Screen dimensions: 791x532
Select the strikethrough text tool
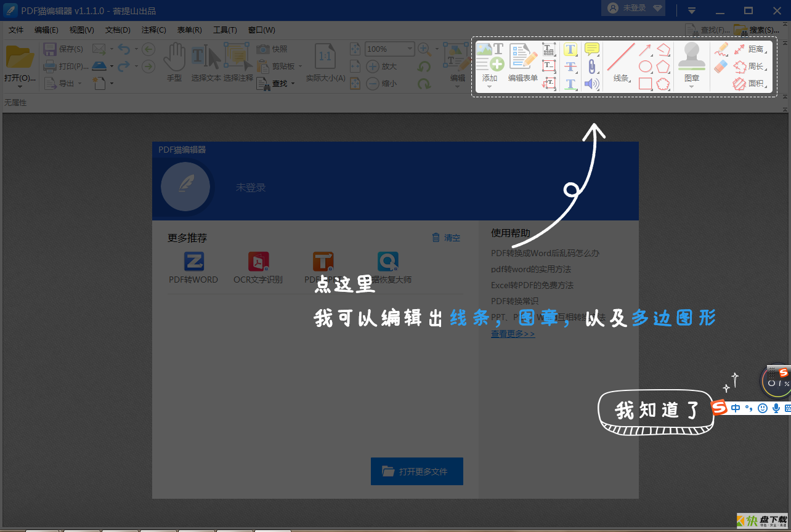point(570,67)
